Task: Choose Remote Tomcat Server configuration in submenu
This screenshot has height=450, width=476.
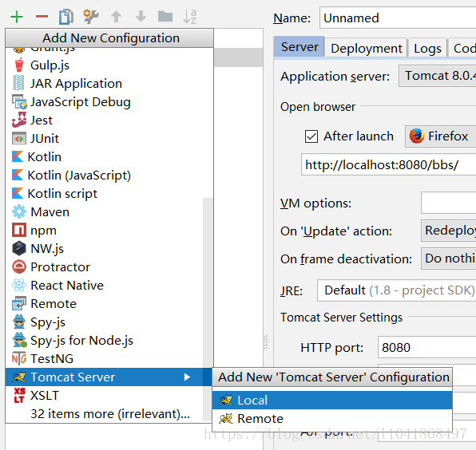Action: [x=332, y=418]
